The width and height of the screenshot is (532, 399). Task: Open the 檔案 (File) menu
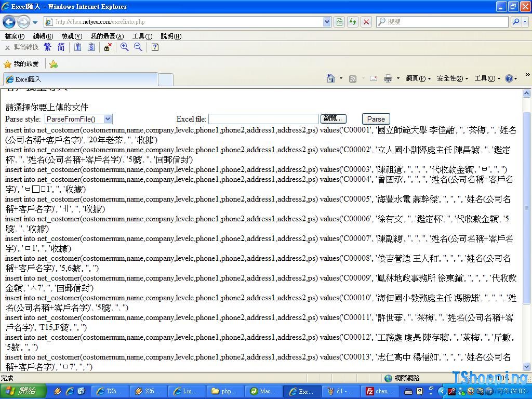pyautogui.click(x=15, y=36)
